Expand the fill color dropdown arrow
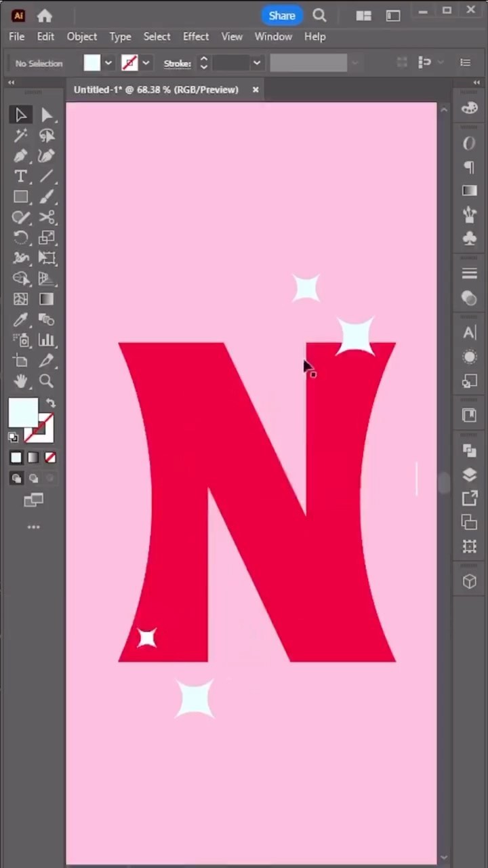Viewport: 488px width, 868px height. [108, 63]
